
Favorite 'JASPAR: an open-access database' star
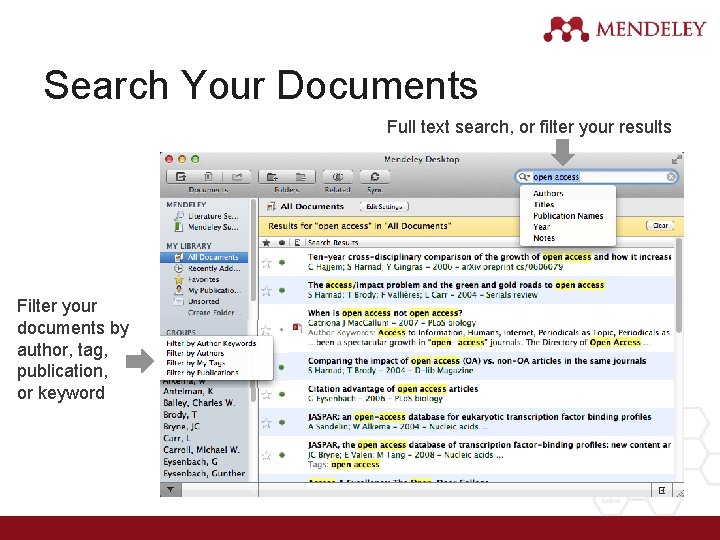266,422
